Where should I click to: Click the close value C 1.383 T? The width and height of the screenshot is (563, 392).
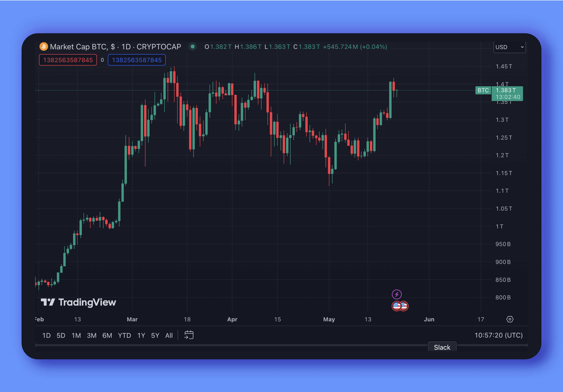click(x=307, y=47)
